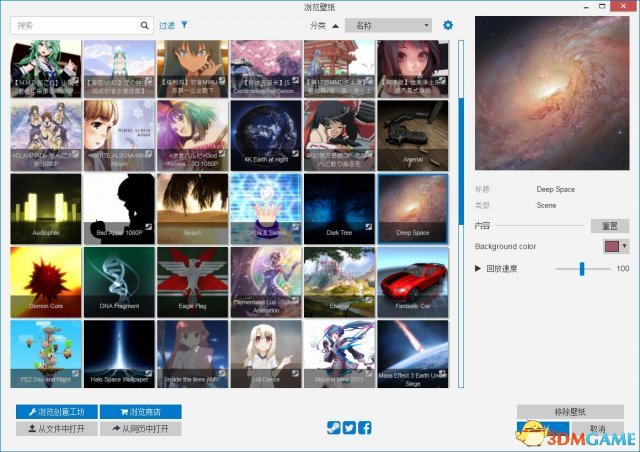This screenshot has width=640, height=452.
Task: Open the 名称 sort dropdown
Action: (x=388, y=25)
